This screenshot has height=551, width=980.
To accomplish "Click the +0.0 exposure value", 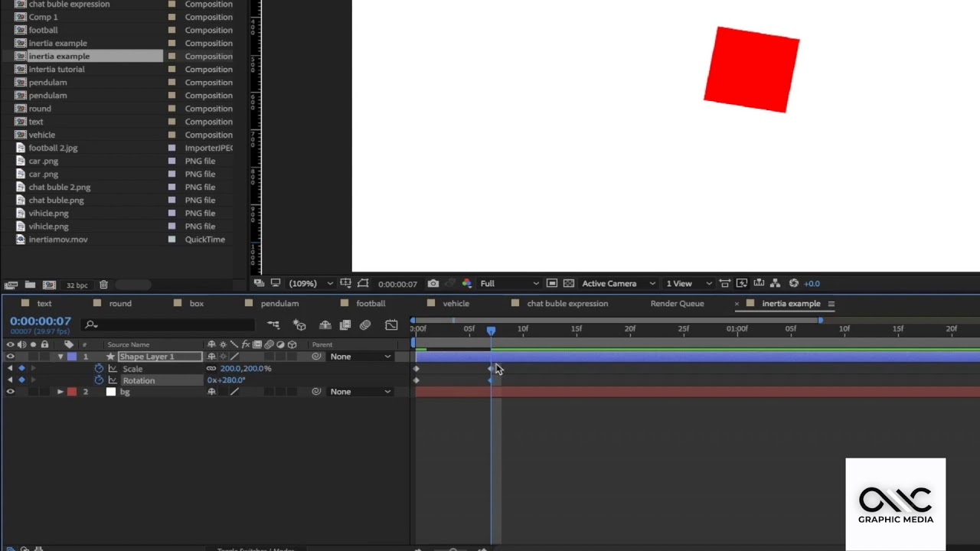I will coord(812,284).
